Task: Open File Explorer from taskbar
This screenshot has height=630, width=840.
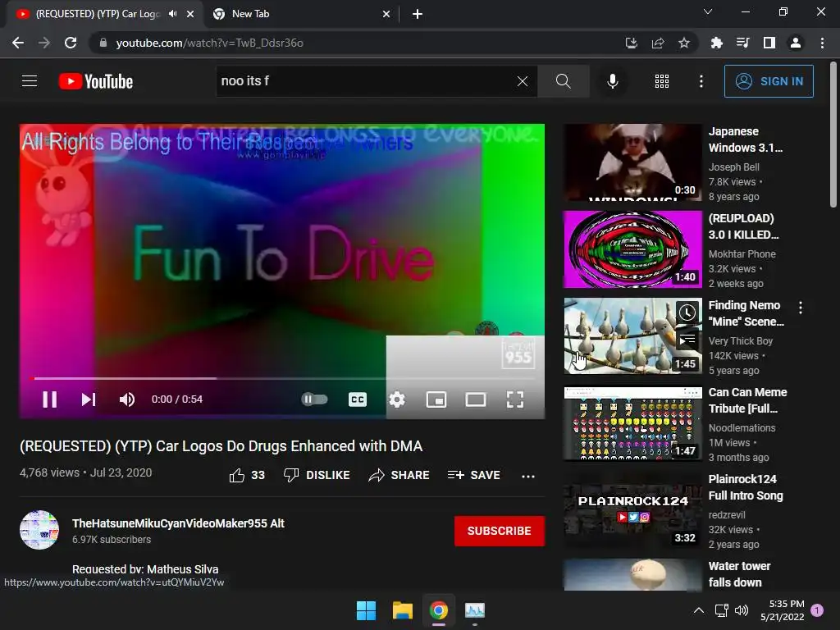Action: tap(402, 610)
